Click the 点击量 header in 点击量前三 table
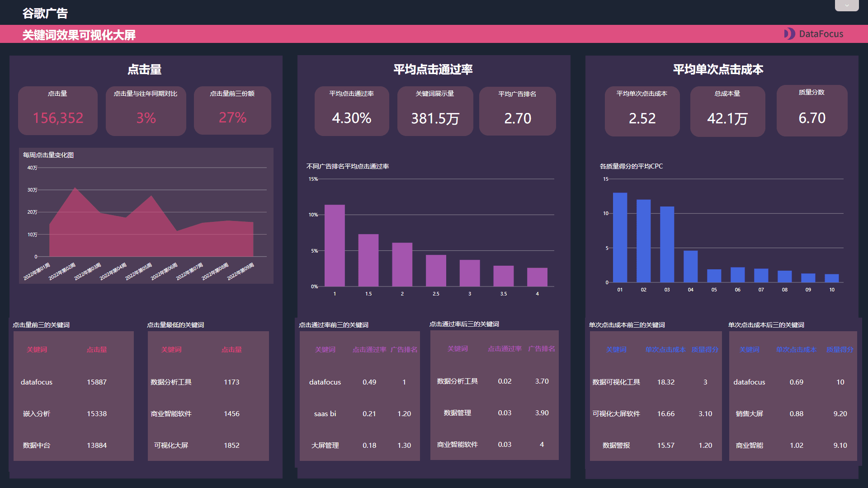 [97, 350]
